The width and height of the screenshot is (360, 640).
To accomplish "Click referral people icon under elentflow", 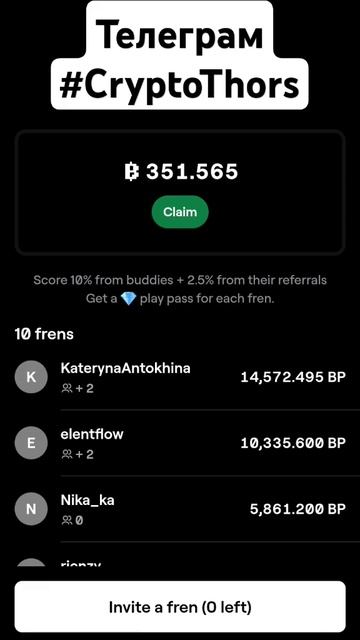I will click(x=67, y=454).
